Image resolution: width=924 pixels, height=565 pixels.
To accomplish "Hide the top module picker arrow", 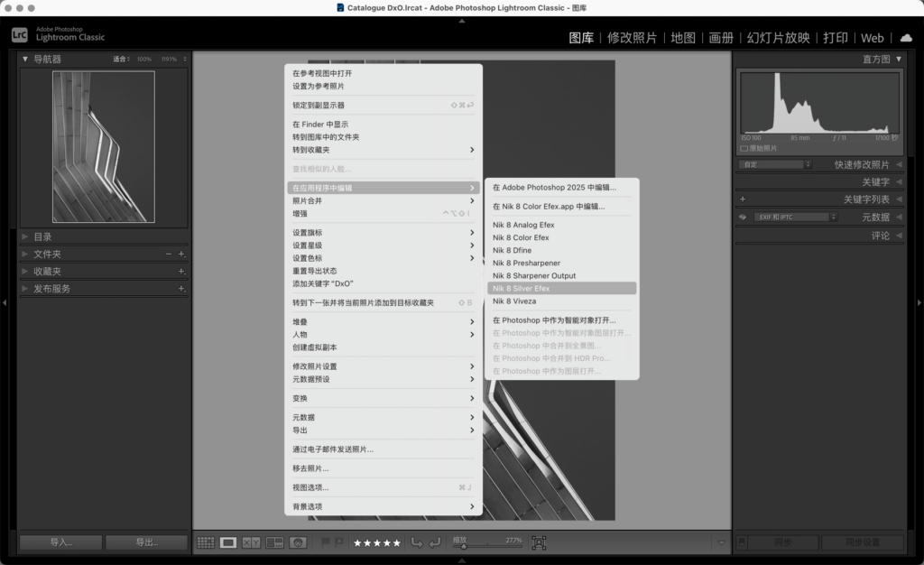I will click(x=462, y=21).
